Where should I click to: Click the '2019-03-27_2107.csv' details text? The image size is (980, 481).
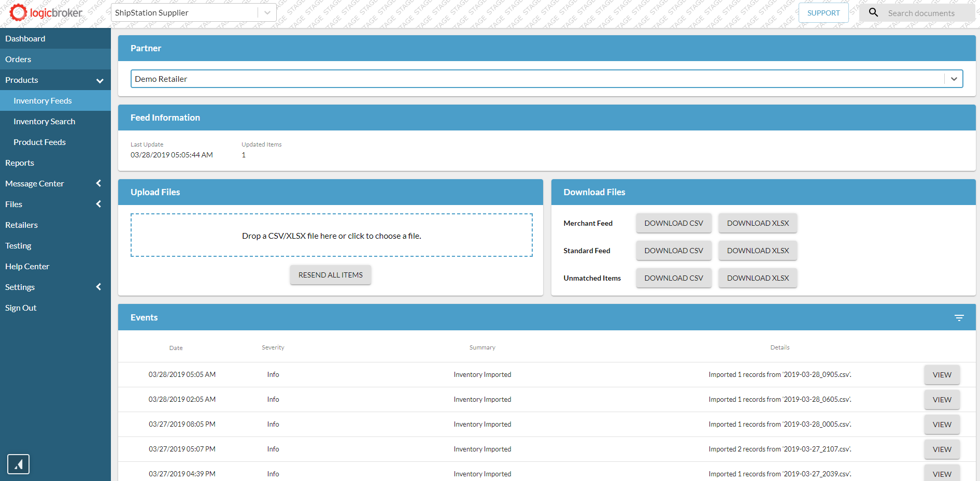(x=780, y=449)
